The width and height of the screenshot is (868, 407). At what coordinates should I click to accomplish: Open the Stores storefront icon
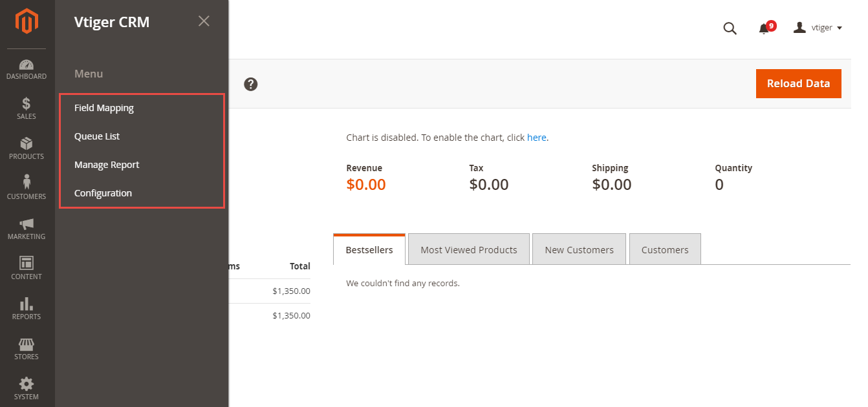[27, 344]
